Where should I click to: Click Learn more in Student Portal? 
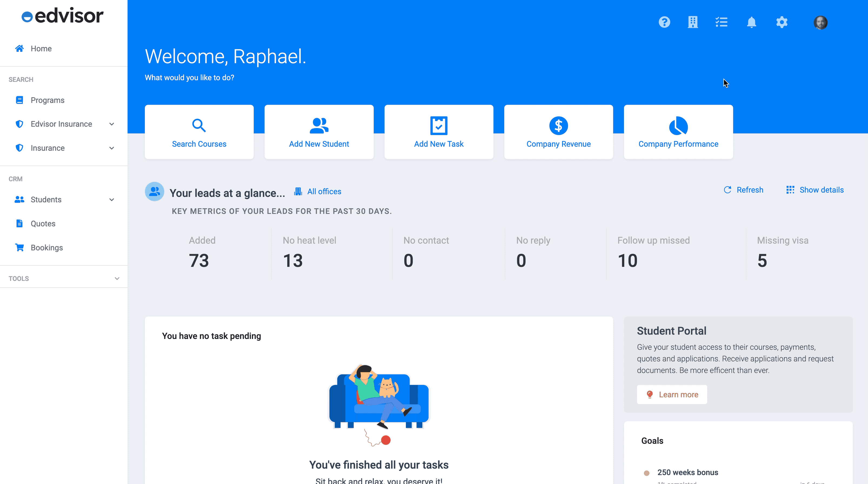pos(672,394)
